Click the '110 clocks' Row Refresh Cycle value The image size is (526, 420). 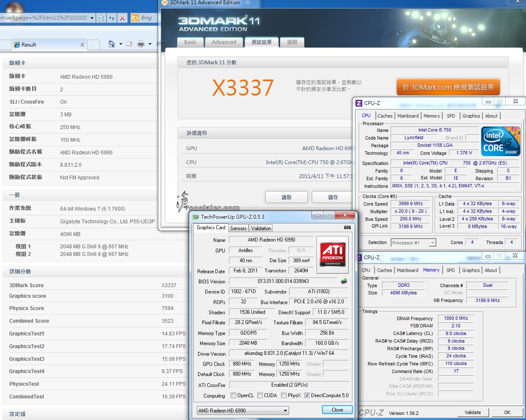click(x=456, y=363)
